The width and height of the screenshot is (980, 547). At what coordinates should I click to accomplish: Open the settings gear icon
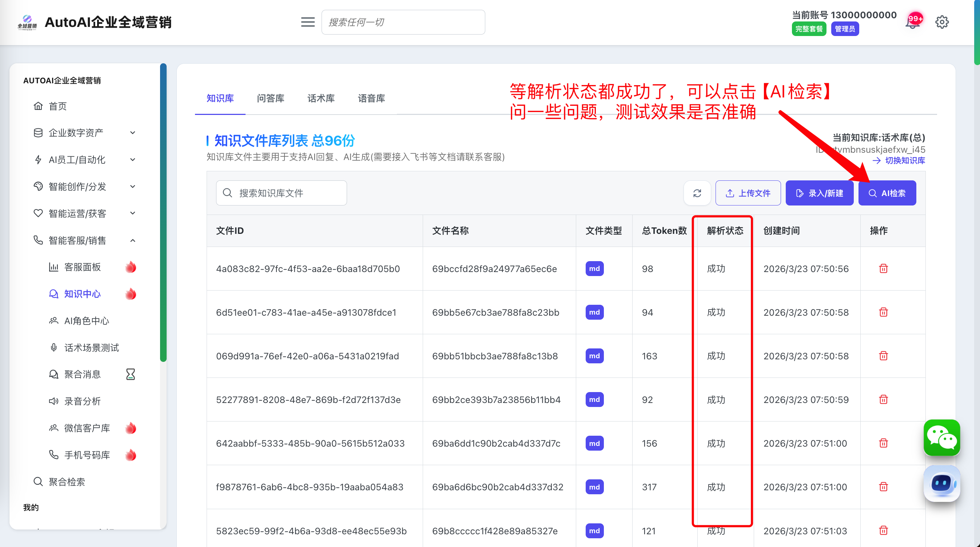pyautogui.click(x=941, y=22)
